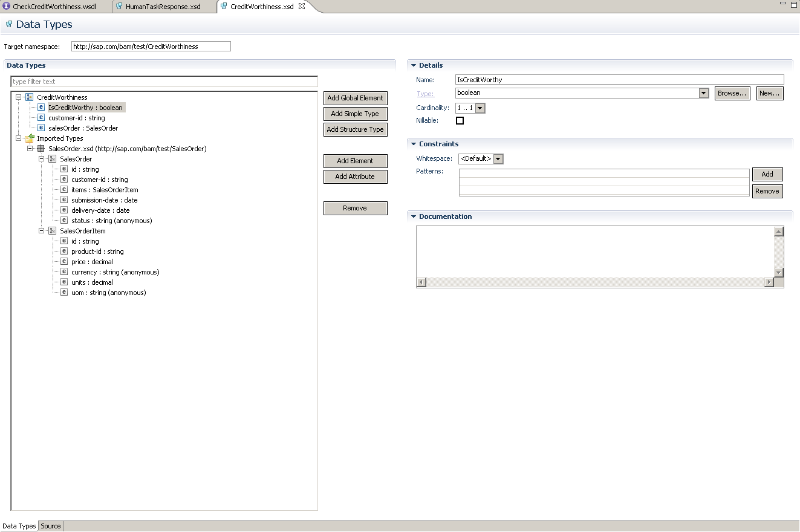The width and height of the screenshot is (800, 532).
Task: Click the element icon next to price : decimal
Action: coord(64,262)
